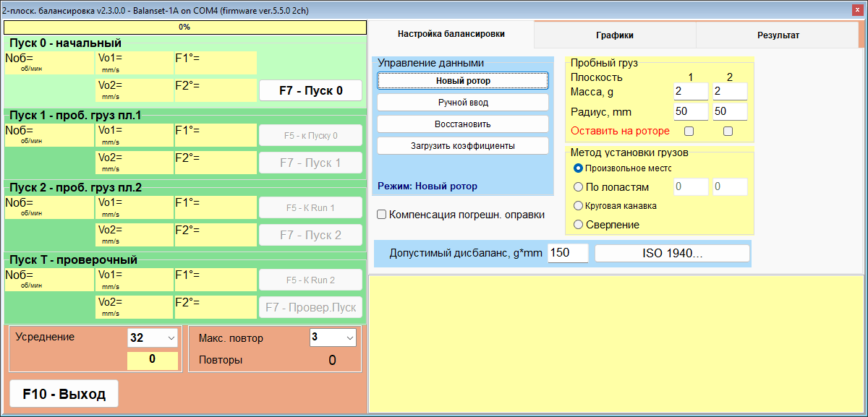Click Vo1 field in Пуск 0 section

pos(134,63)
